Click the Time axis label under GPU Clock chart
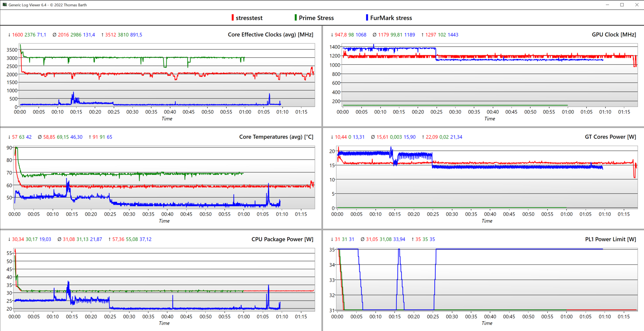Image resolution: width=644 pixels, height=331 pixels. point(490,119)
